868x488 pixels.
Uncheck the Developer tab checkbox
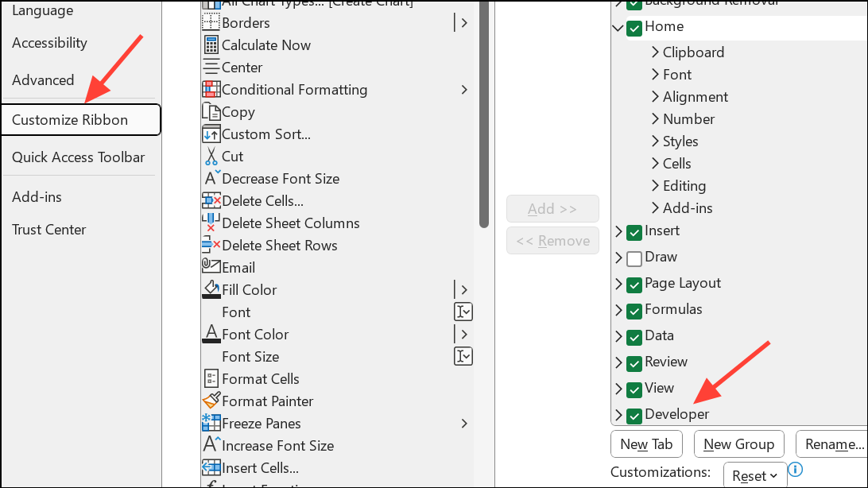pos(634,414)
